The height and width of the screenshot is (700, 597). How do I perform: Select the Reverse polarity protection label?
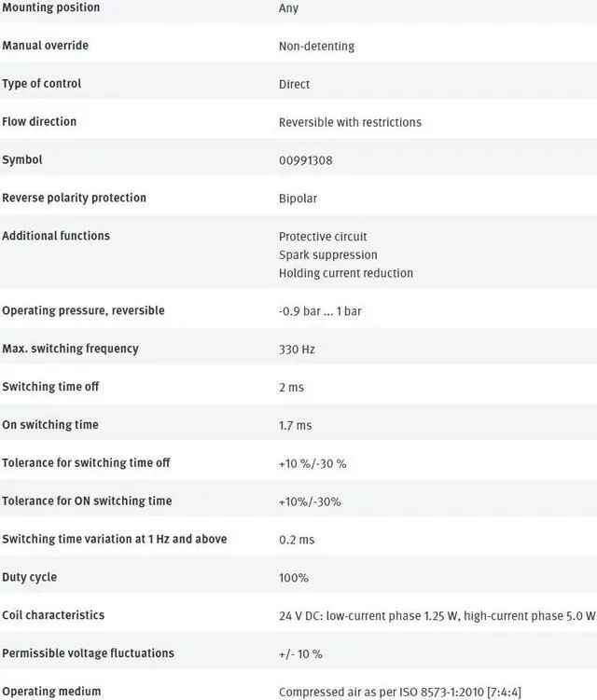coord(75,199)
